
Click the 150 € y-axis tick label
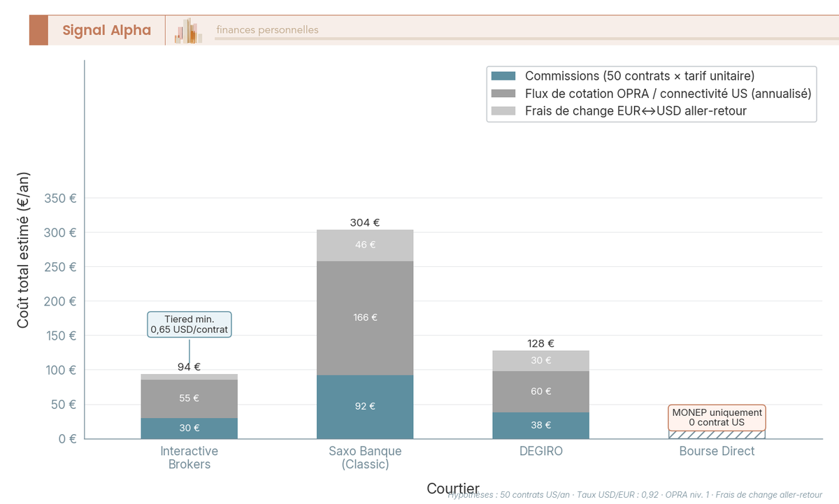pyautogui.click(x=59, y=336)
